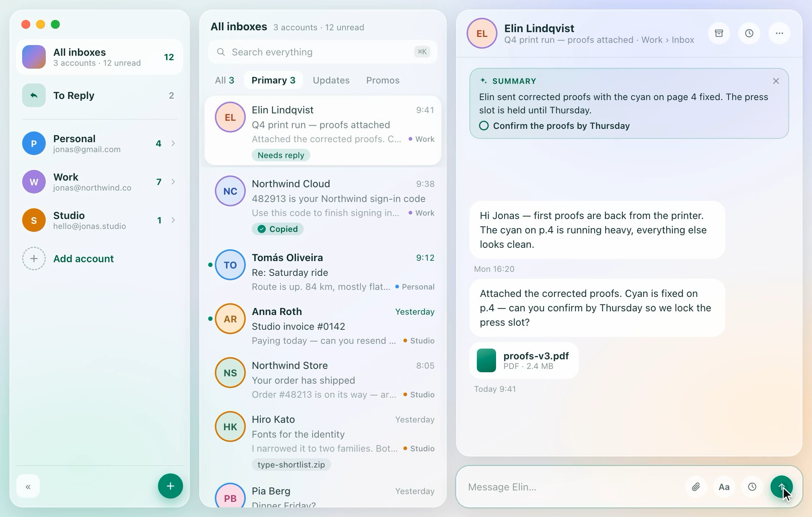
Task: Click the Personal account avatar P
Action: (34, 143)
